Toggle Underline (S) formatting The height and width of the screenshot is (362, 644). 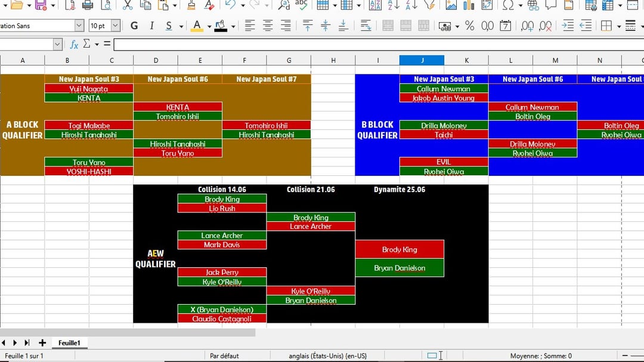168,26
